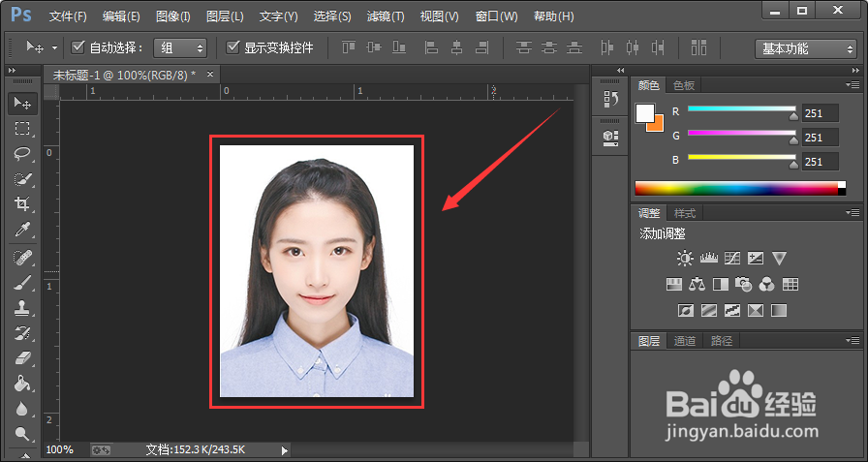The height and width of the screenshot is (462, 868).
Task: Open the collapsed 3D panel icon
Action: 611,138
